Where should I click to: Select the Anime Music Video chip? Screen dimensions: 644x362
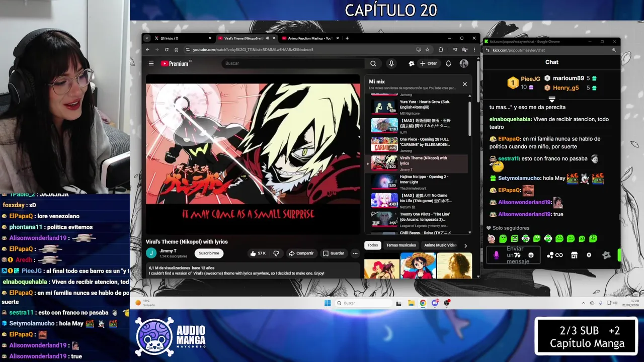click(x=440, y=245)
